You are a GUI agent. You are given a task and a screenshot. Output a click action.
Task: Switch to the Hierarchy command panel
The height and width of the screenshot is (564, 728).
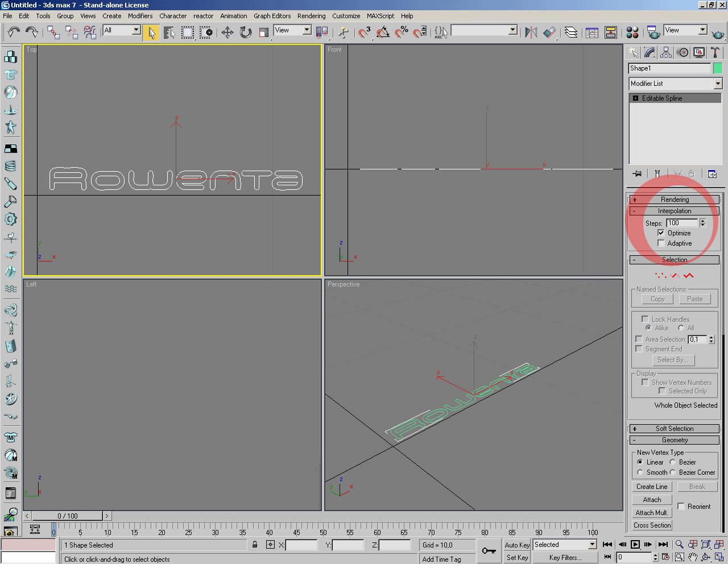(666, 53)
